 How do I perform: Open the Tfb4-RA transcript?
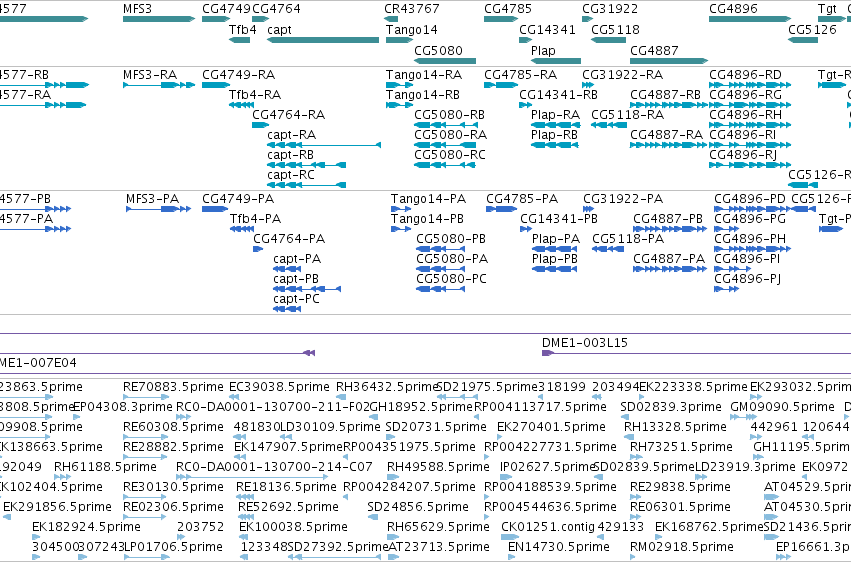(242, 105)
